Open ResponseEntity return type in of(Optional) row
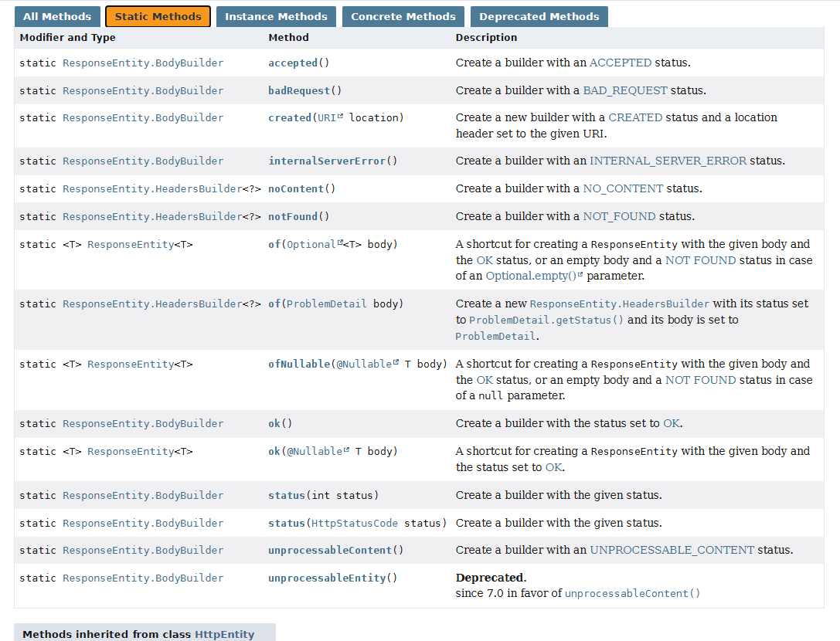Screen dimensions: 840x641 (x=131, y=245)
